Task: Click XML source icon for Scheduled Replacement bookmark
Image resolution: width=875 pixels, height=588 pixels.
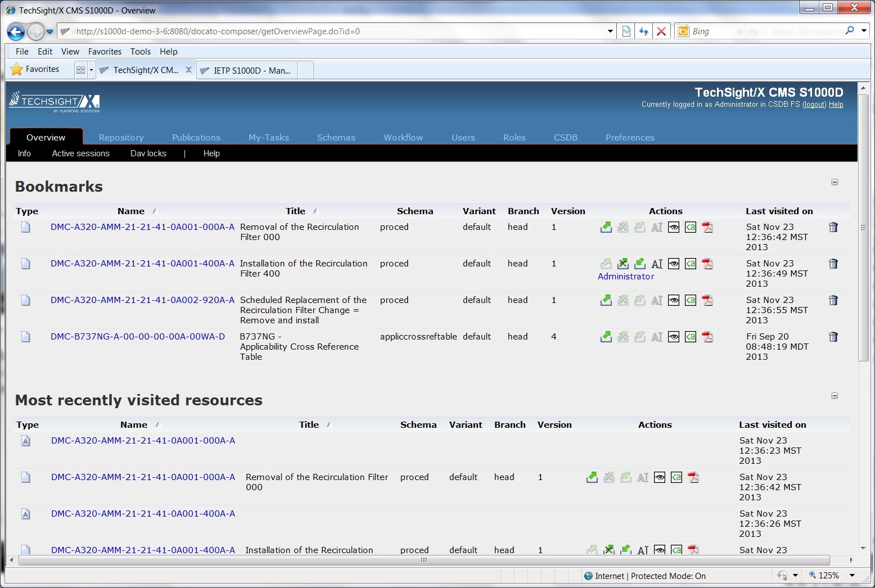Action: pyautogui.click(x=691, y=300)
